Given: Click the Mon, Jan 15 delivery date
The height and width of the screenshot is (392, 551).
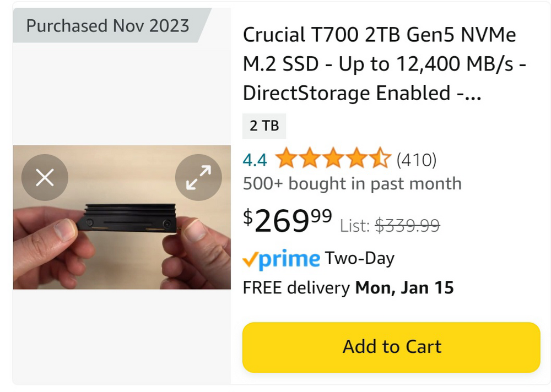Looking at the screenshot, I should tap(404, 287).
